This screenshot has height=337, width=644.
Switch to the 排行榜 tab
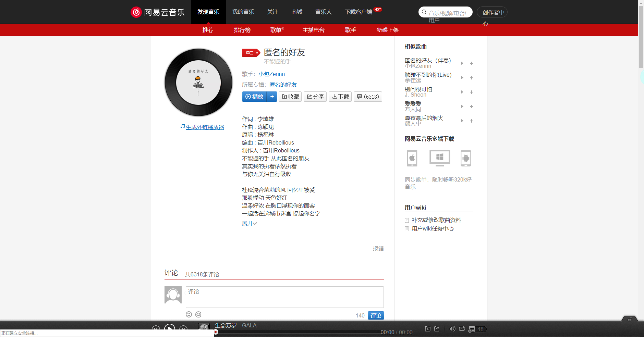pyautogui.click(x=243, y=30)
